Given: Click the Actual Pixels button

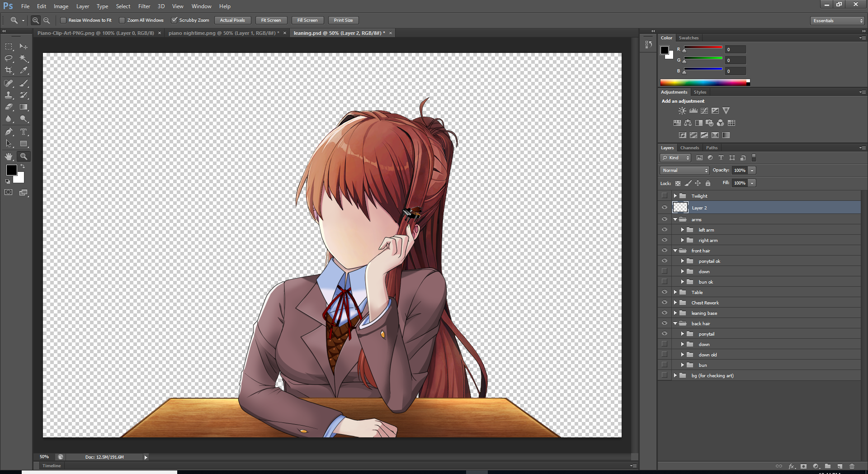Looking at the screenshot, I should click(x=232, y=20).
